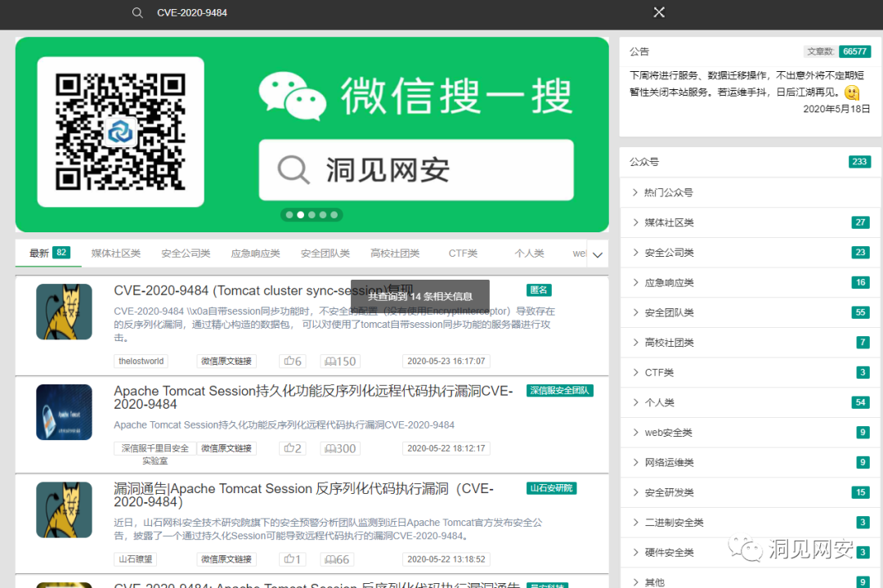This screenshot has width=883, height=588.
Task: Click the search magnifier icon in the top bar
Action: pos(137,12)
